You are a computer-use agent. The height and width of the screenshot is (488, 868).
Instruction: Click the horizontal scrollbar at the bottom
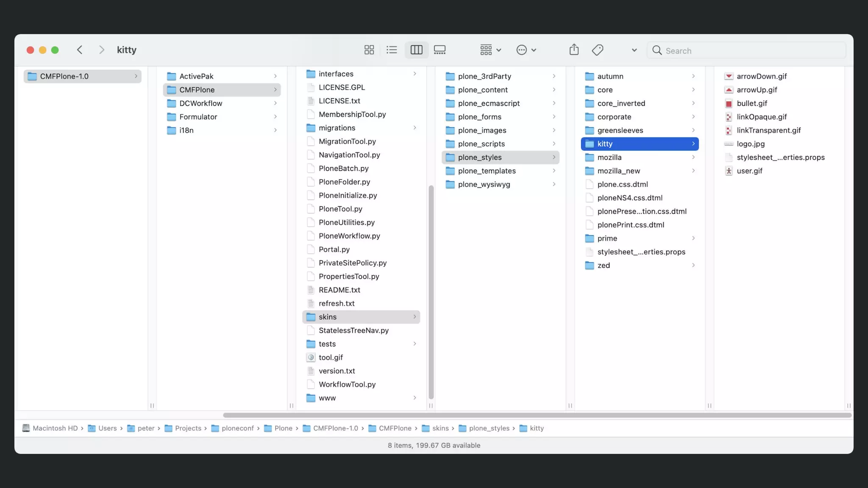537,415
